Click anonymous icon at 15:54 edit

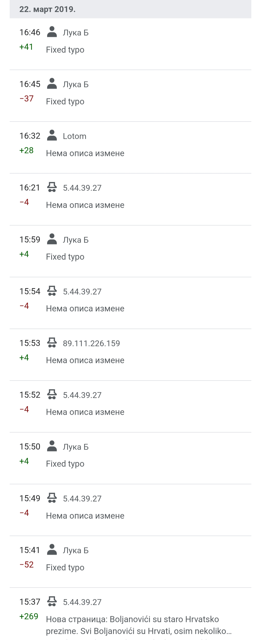[52, 291]
